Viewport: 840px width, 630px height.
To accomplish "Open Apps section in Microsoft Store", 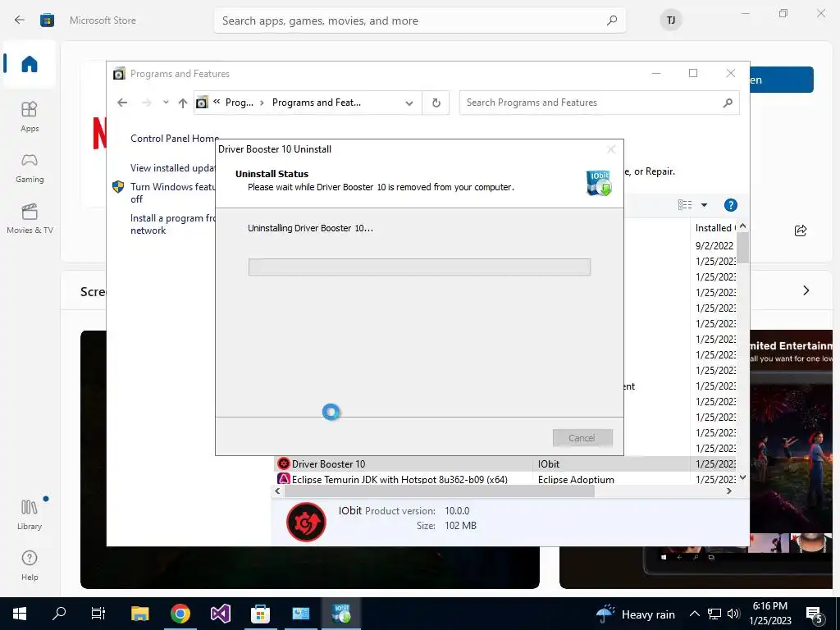I will click(x=30, y=116).
